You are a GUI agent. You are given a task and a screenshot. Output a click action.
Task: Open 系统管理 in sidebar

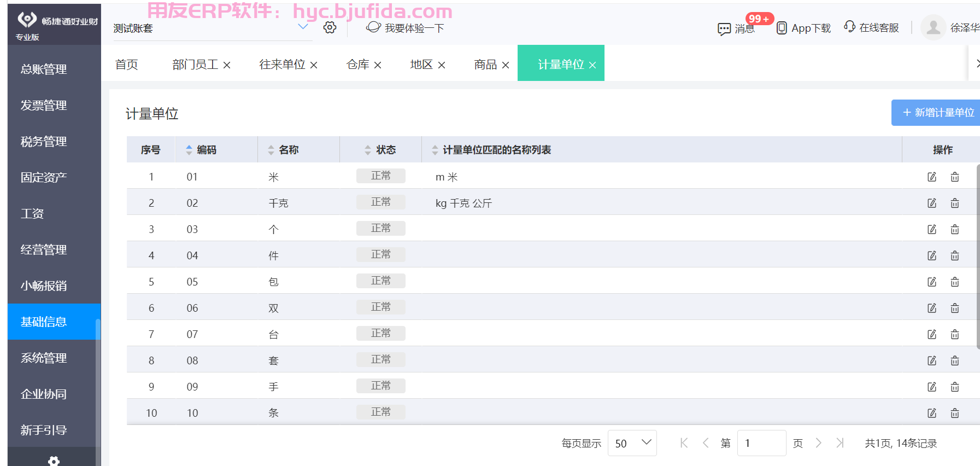(x=54, y=358)
